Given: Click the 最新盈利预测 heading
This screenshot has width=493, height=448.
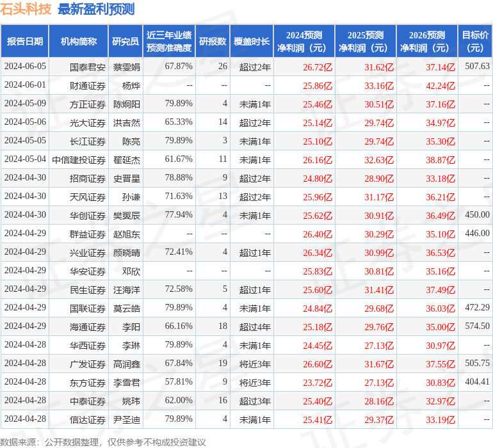Looking at the screenshot, I should (x=96, y=9).
